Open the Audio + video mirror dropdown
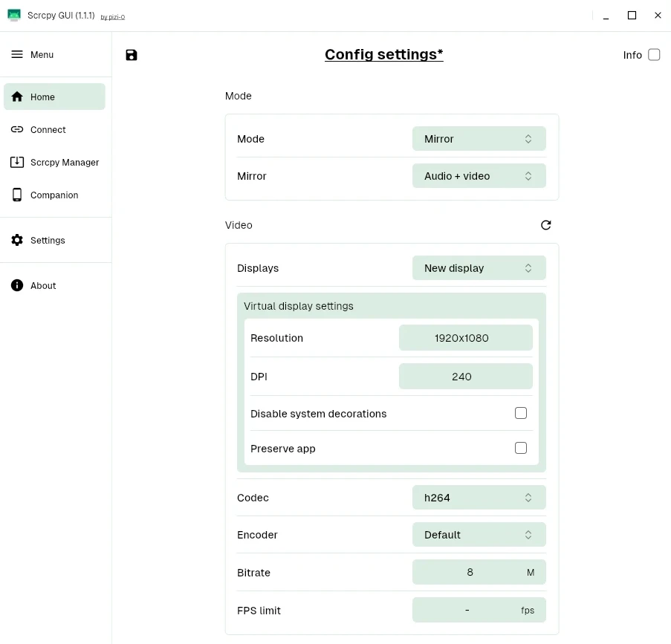This screenshot has width=671, height=644. pos(479,176)
